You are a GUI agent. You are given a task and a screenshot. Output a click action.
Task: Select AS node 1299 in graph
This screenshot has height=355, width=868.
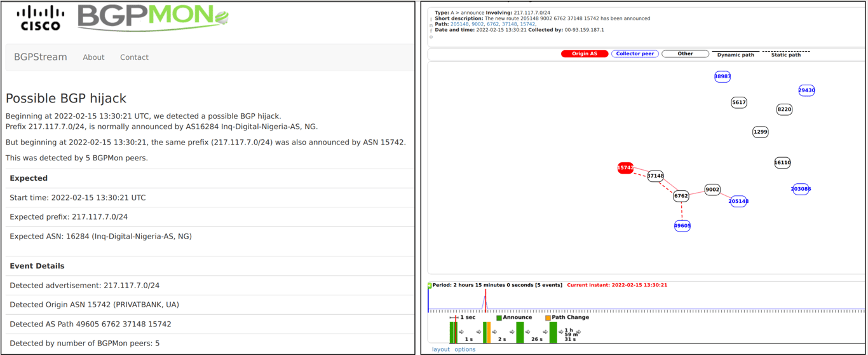[761, 132]
